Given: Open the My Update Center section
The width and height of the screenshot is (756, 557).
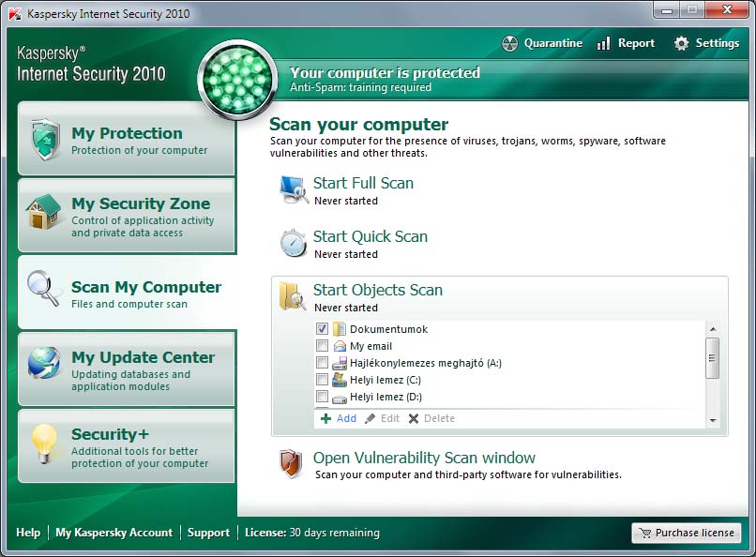Looking at the screenshot, I should coord(127,369).
